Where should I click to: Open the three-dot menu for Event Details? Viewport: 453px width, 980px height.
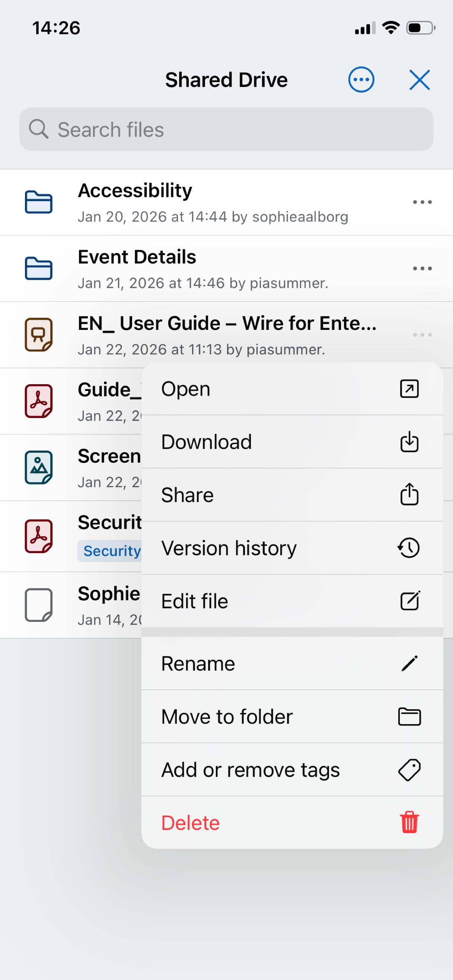pos(422,269)
